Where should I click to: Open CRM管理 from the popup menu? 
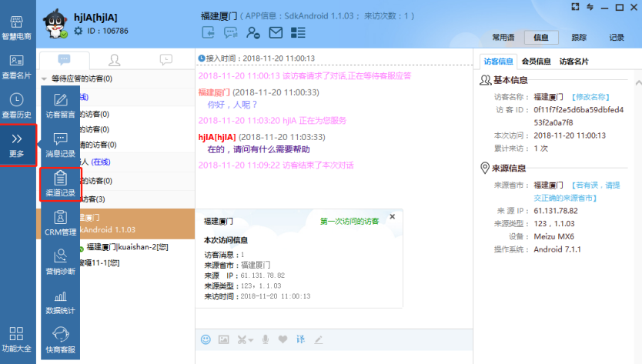(60, 224)
